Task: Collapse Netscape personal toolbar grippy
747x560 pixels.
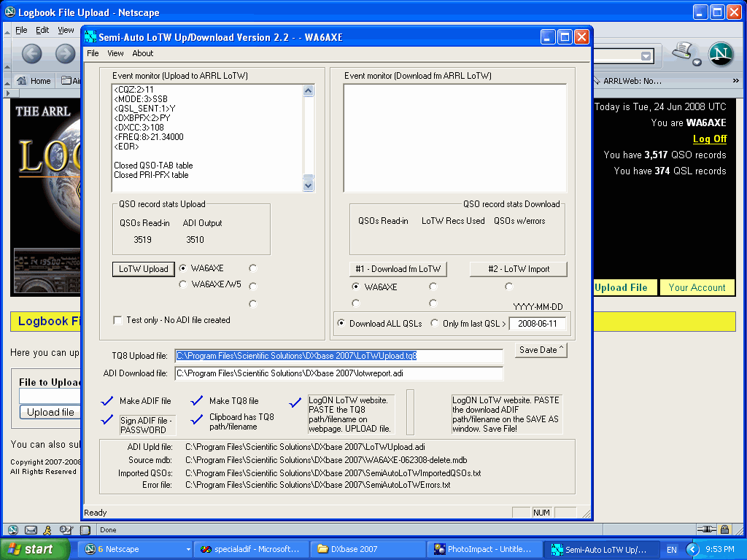Action: click(x=7, y=82)
